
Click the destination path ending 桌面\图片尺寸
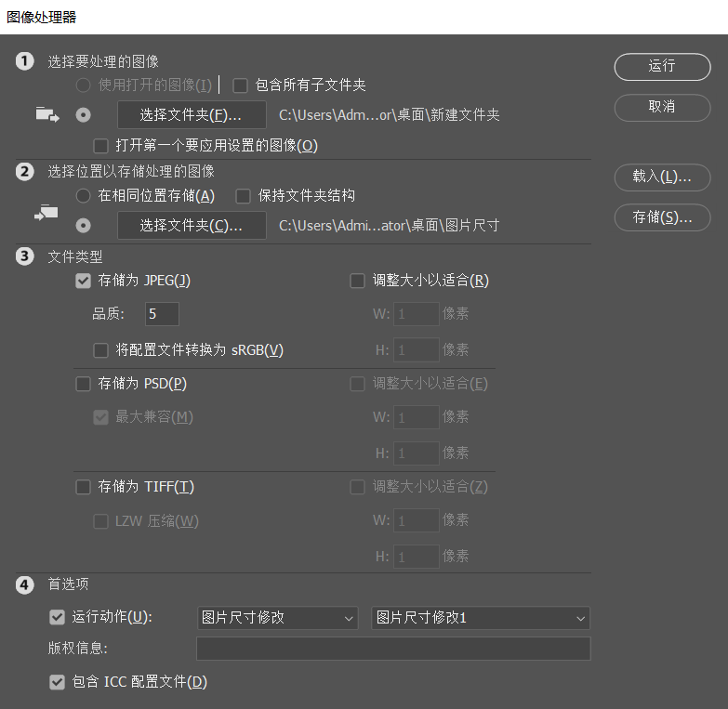389,226
